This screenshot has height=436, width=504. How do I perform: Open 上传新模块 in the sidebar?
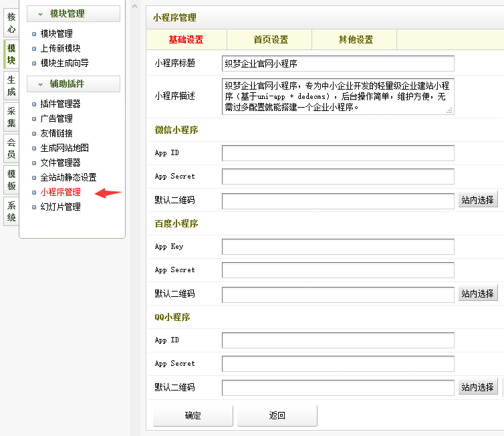tap(60, 48)
